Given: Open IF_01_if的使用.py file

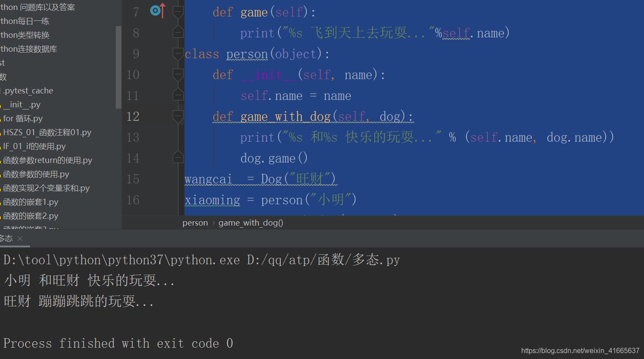Looking at the screenshot, I should (34, 146).
